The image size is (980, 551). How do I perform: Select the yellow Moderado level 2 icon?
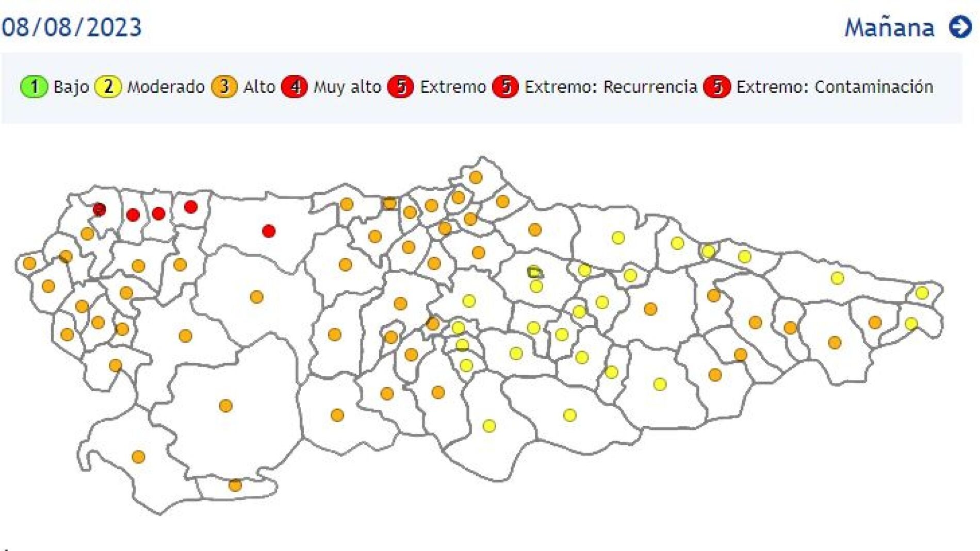coord(108,87)
